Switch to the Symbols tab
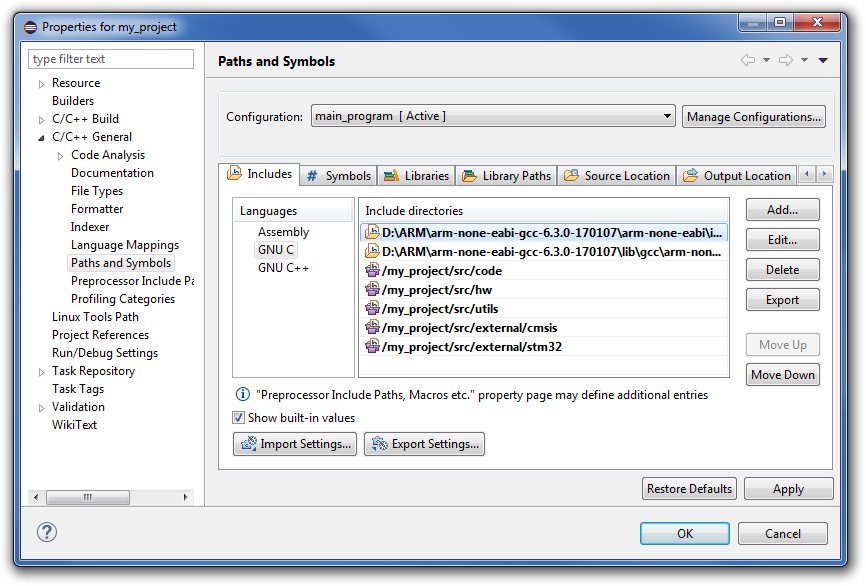The image size is (866, 586). [x=338, y=176]
